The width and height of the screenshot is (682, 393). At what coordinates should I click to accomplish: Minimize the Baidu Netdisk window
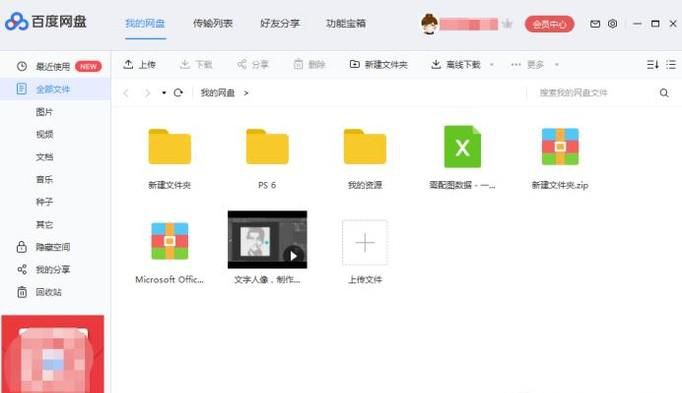637,24
